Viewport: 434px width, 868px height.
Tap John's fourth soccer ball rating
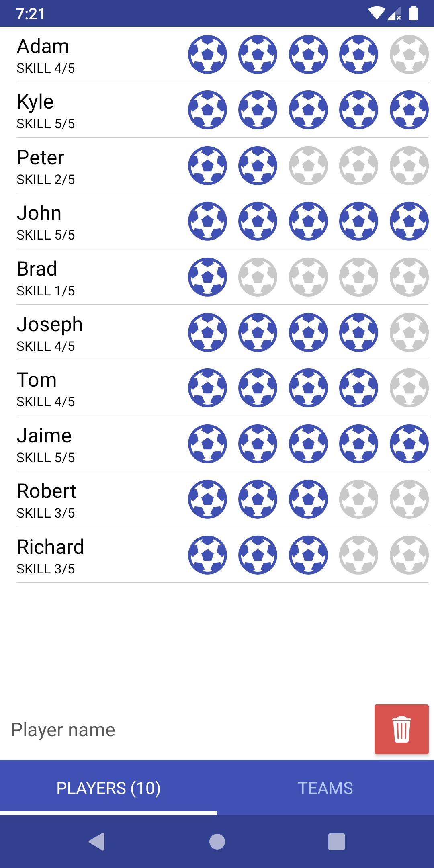click(x=358, y=221)
